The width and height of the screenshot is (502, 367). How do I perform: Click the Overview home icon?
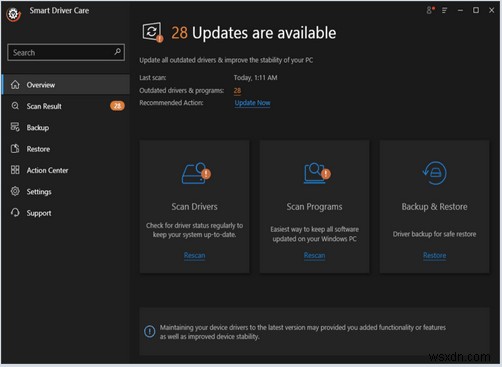15,85
